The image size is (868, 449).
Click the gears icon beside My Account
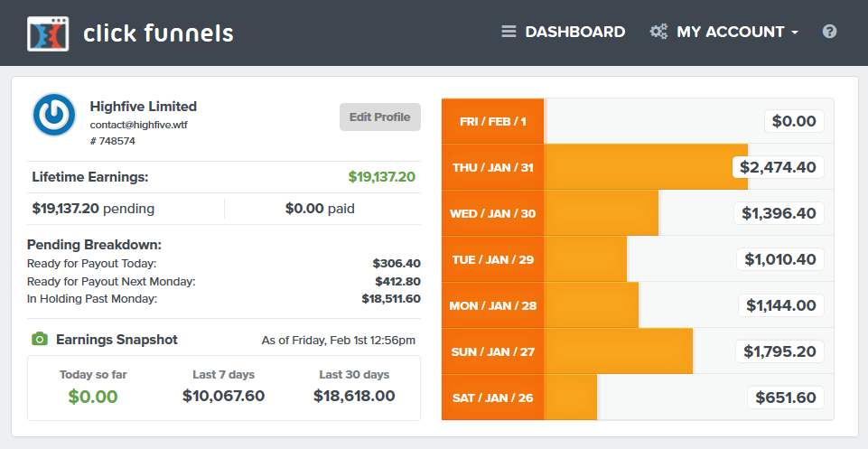pyautogui.click(x=658, y=32)
